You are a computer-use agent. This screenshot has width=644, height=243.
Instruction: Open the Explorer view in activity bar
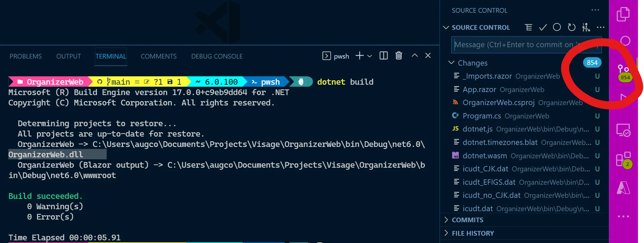click(x=623, y=14)
